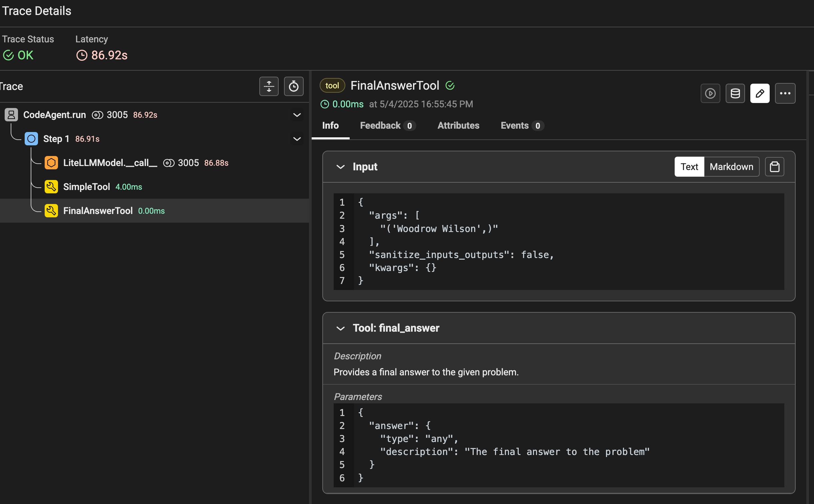Click the pencil annotate icon button
This screenshot has width=814, height=504.
pos(760,94)
